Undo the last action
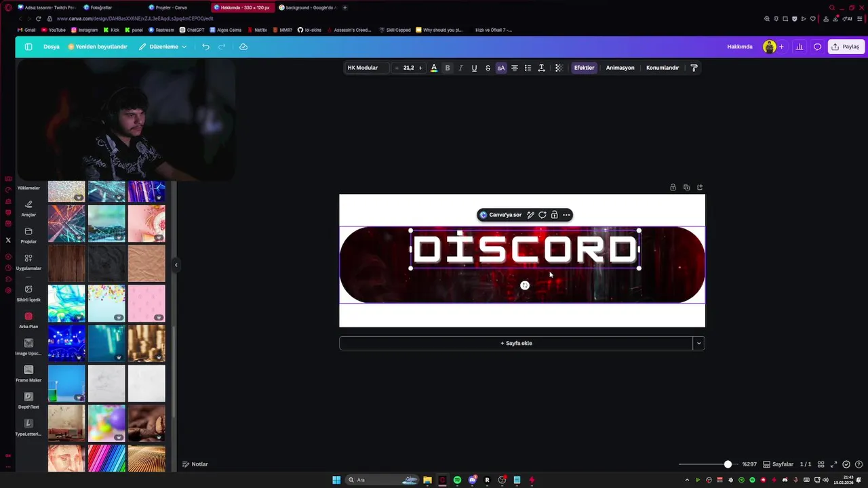Viewport: 868px width, 488px height. [x=205, y=47]
